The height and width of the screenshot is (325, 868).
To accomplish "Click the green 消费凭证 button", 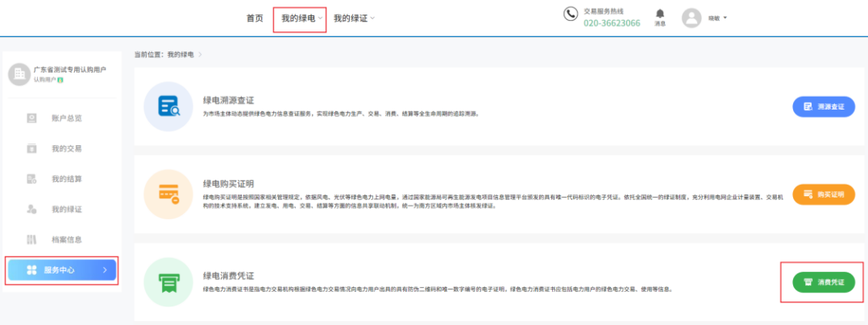I will [823, 281].
